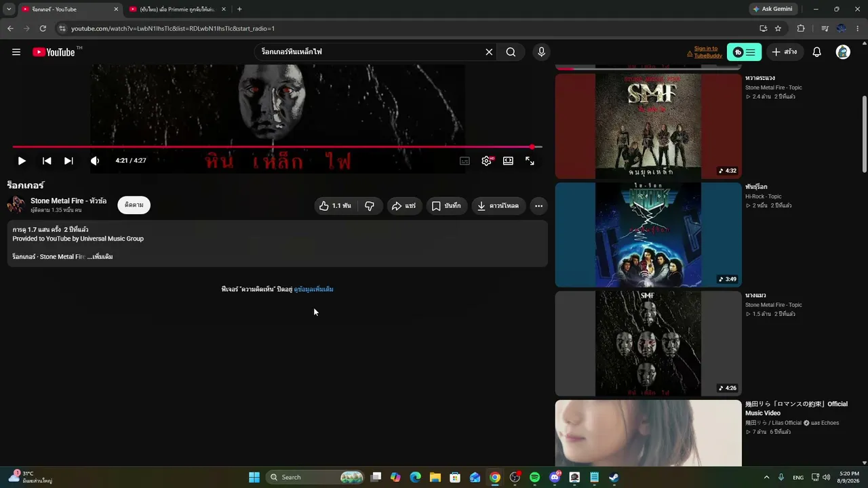Skip to next video in player
This screenshot has height=488, width=868.
click(68, 161)
